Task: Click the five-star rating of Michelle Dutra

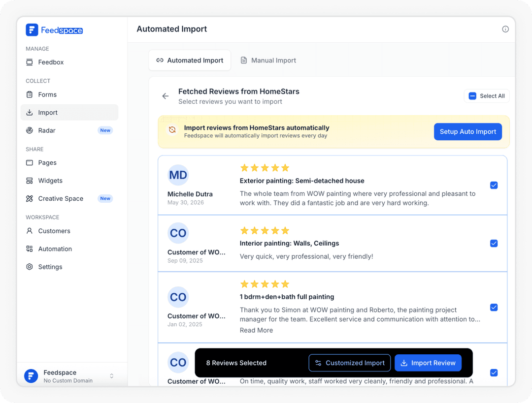Action: click(265, 168)
